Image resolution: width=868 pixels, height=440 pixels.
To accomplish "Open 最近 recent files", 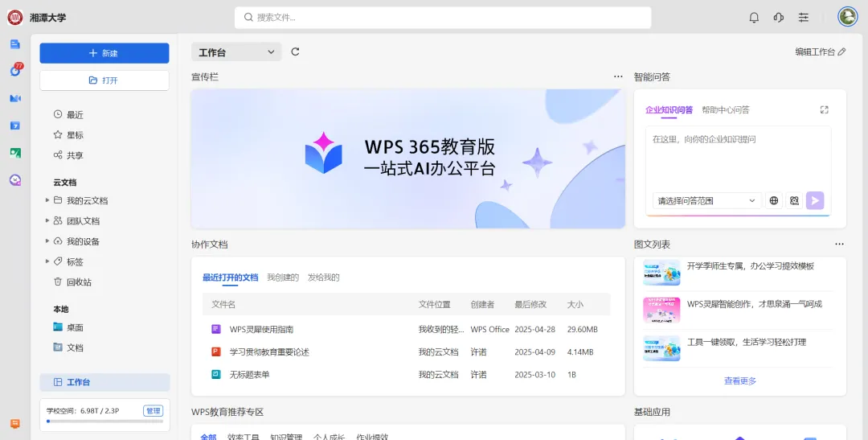I will (68, 115).
